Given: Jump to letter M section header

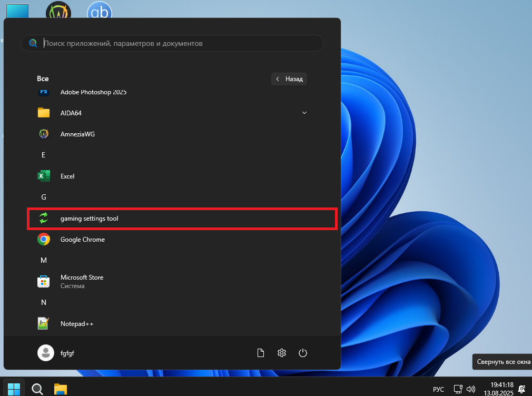Looking at the screenshot, I should 43,260.
